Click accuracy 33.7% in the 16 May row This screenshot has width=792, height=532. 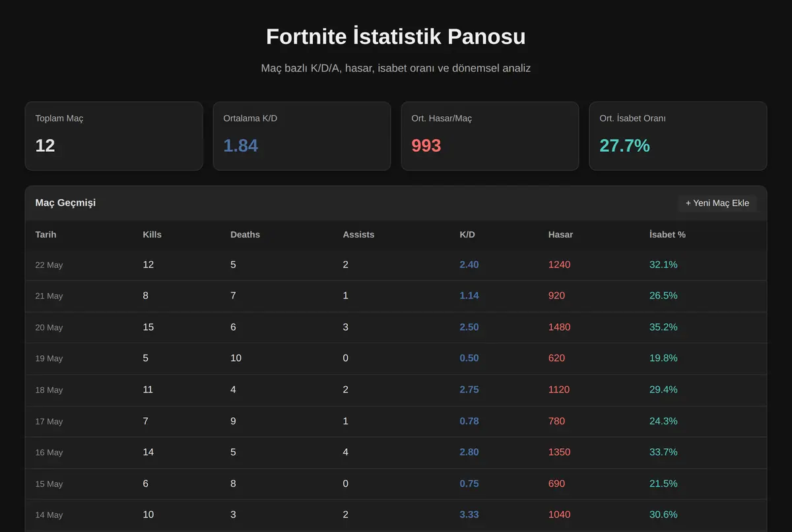click(x=663, y=452)
